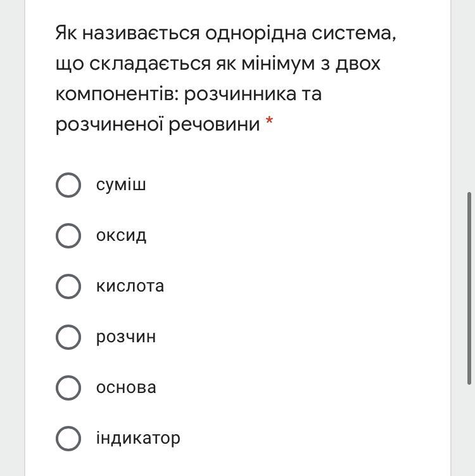Click the vertical scrollbar thumb
Screen dimensions: 475x476
coord(469,288)
